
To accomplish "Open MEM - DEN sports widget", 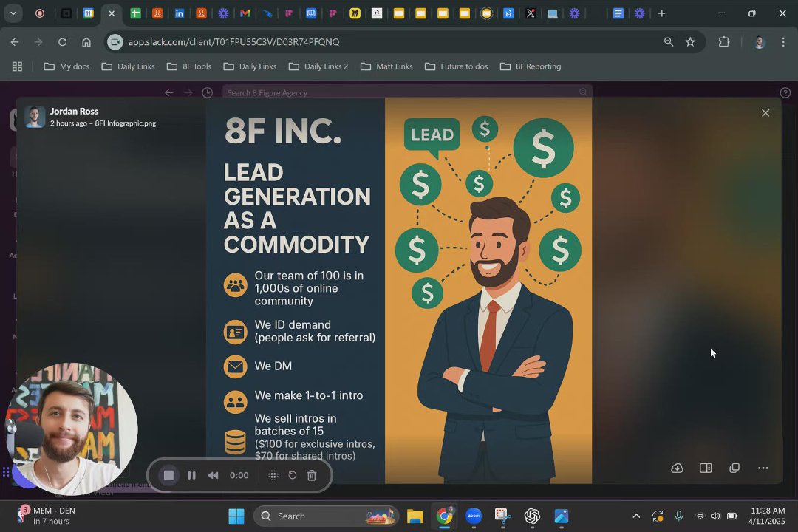I will pos(47,516).
